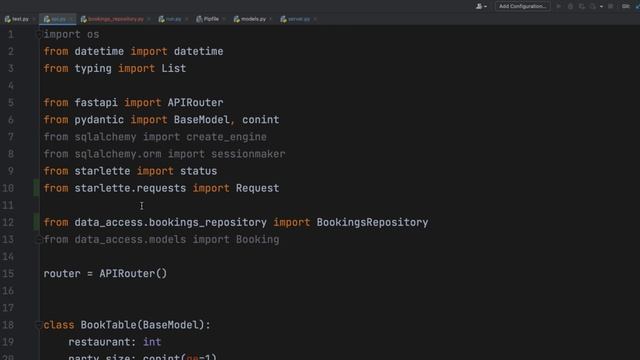This screenshot has height=360, width=640.
Task: Collapse the BookTable class at line 18
Action: coord(39,325)
